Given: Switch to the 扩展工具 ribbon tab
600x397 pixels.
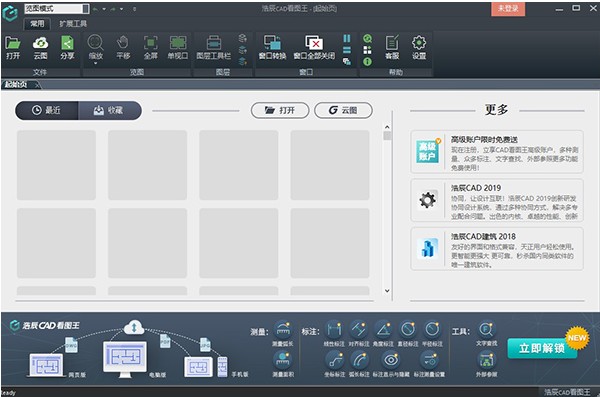Looking at the screenshot, I should 73,24.
